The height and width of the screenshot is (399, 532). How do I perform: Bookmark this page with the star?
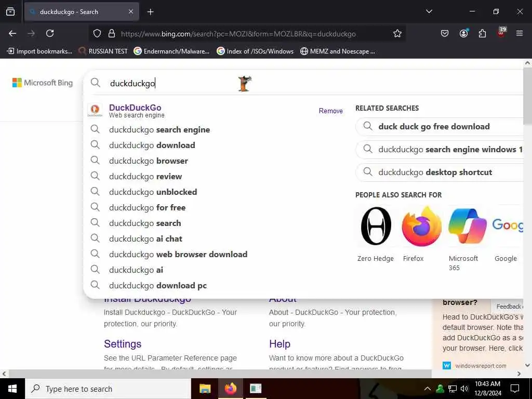tap(397, 34)
